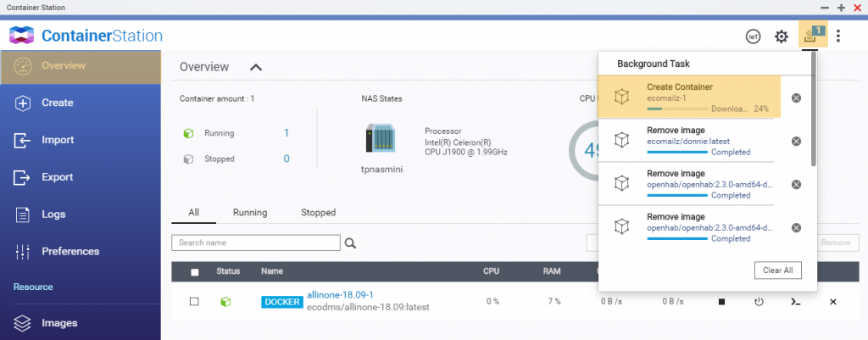
Task: Click the stopped containers count 0
Action: point(287,159)
